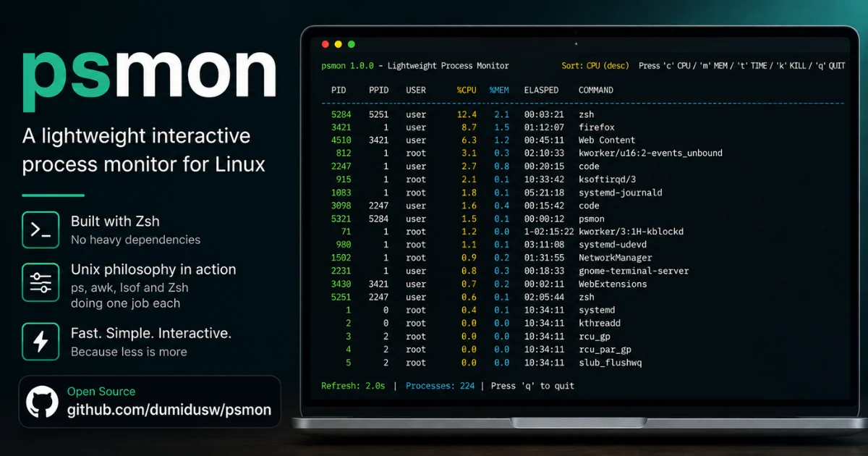
Task: Click 'Unix philosophy in action' heading
Action: pos(153,269)
